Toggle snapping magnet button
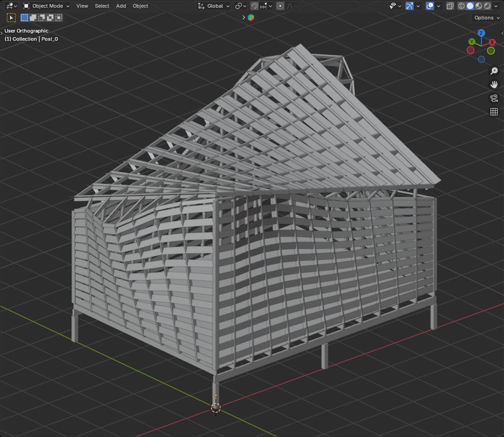 coord(254,6)
